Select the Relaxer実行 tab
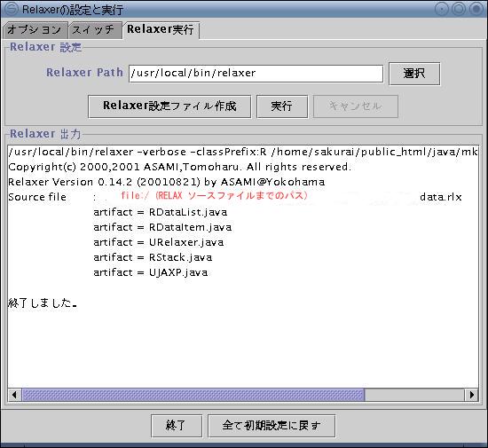 161,30
